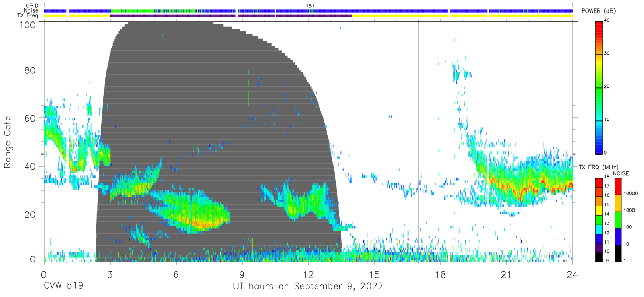Click y-axis tick label '80'

(30, 70)
